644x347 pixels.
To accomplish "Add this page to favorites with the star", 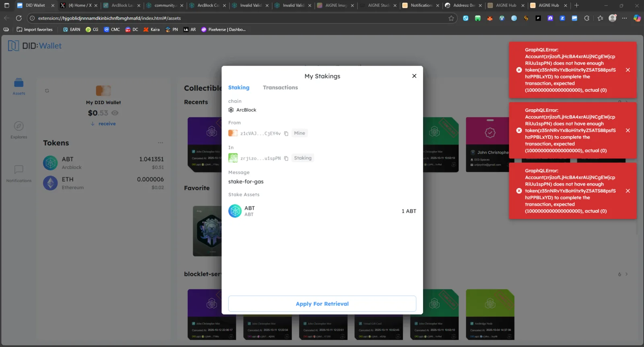I will 451,18.
